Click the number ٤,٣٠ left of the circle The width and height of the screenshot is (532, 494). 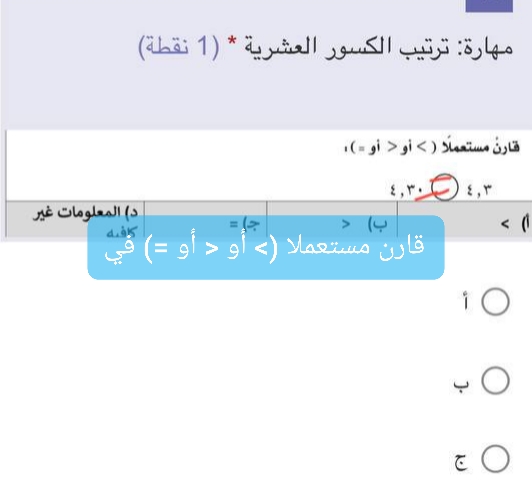pos(406,190)
